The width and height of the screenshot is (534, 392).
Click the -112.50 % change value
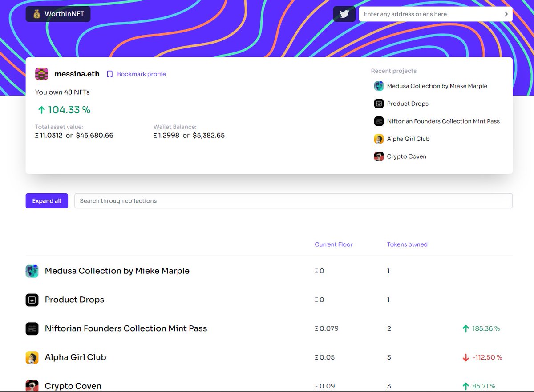(487, 357)
